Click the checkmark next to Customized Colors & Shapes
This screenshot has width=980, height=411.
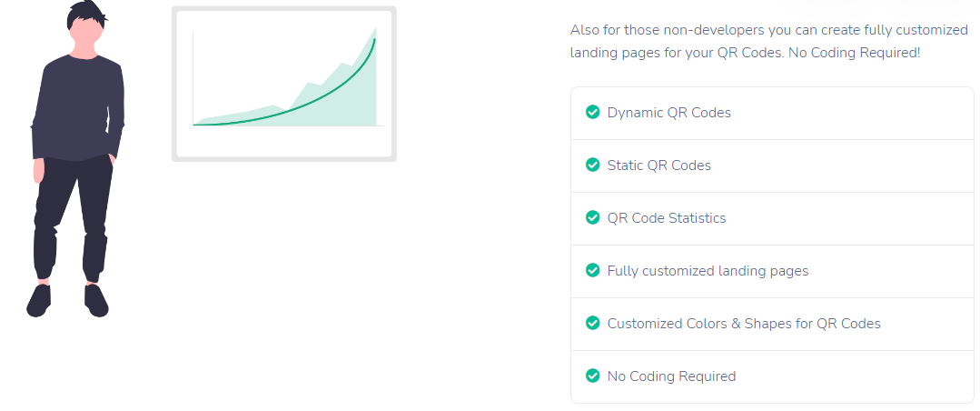click(592, 324)
